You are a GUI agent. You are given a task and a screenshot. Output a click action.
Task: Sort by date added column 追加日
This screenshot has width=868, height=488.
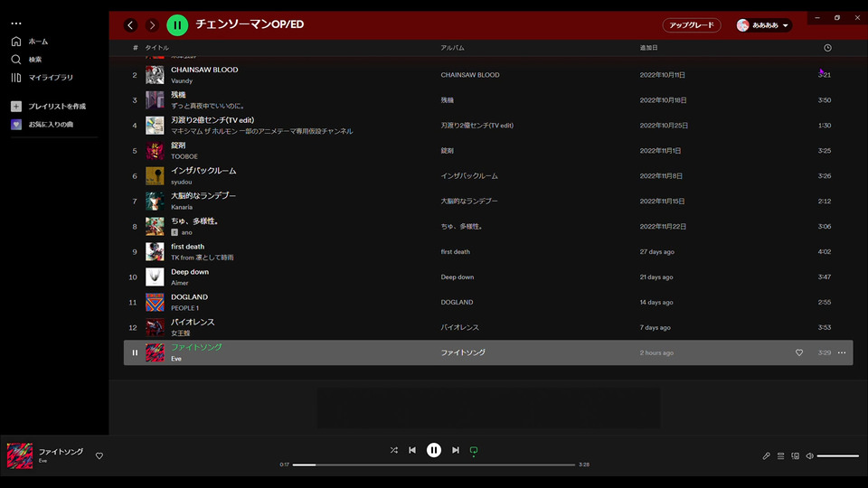[x=649, y=48]
